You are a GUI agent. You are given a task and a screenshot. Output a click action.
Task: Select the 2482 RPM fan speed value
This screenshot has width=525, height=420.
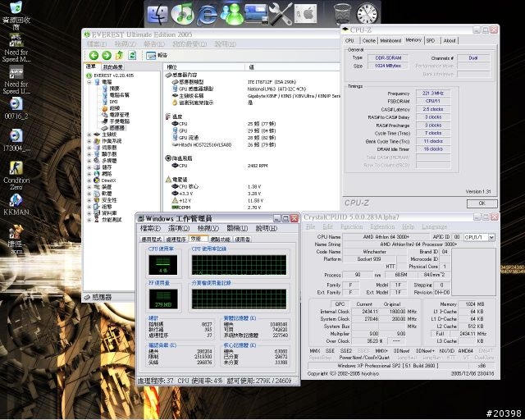point(258,166)
